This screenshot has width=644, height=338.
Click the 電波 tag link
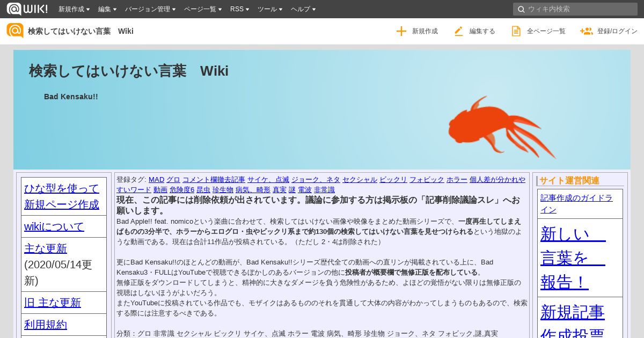(305, 190)
